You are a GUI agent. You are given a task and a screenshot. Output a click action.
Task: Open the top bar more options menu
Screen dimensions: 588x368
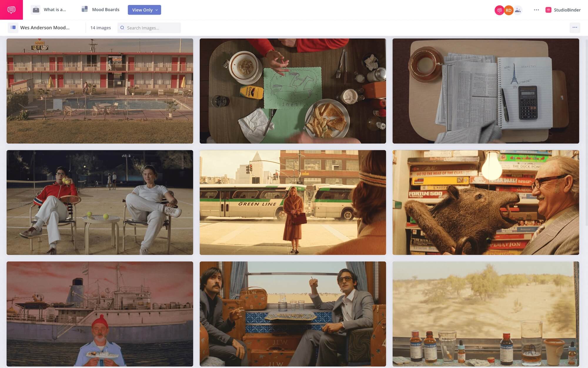(x=536, y=10)
